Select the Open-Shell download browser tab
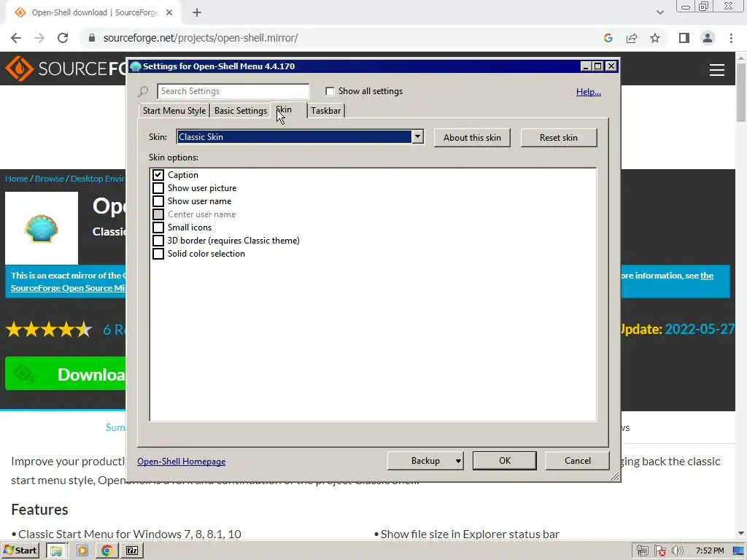The image size is (747, 560). tap(94, 12)
